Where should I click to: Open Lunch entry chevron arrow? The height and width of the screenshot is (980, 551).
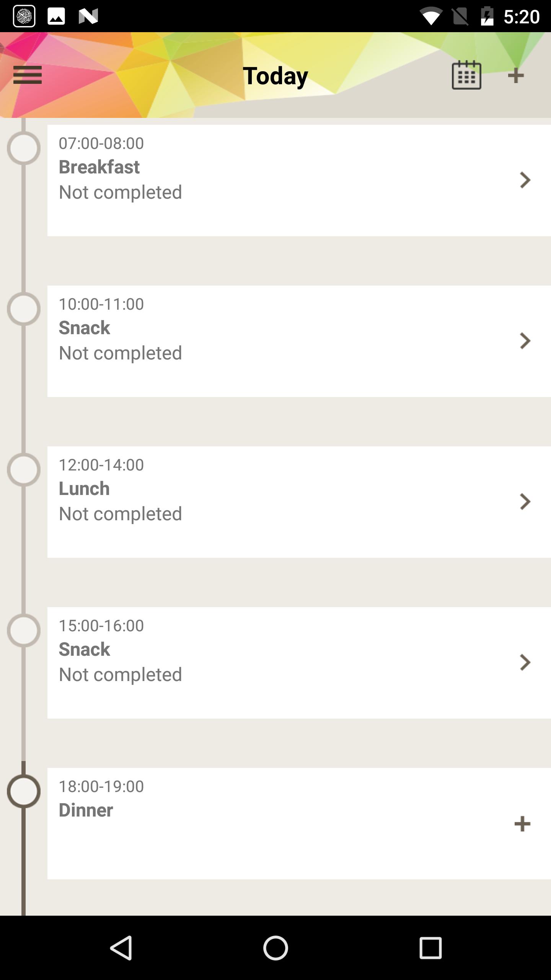(525, 501)
